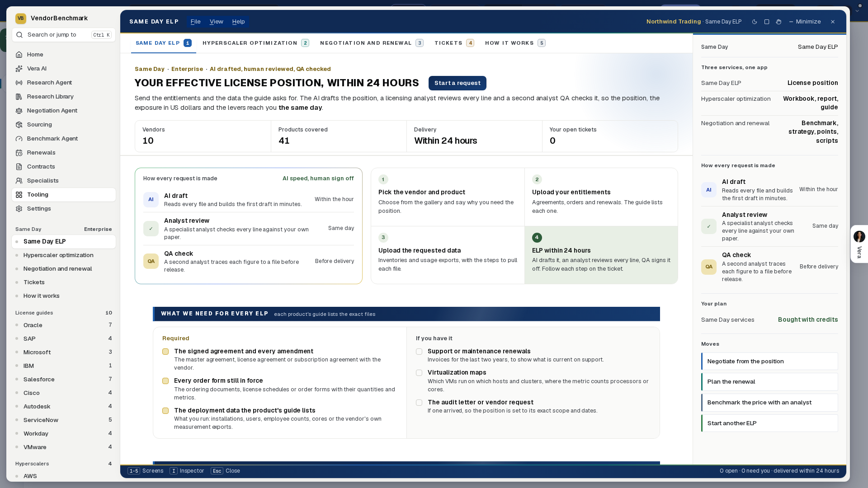This screenshot has height=488, width=868.
Task: Click the 'Plan the renewal' move
Action: (x=769, y=382)
